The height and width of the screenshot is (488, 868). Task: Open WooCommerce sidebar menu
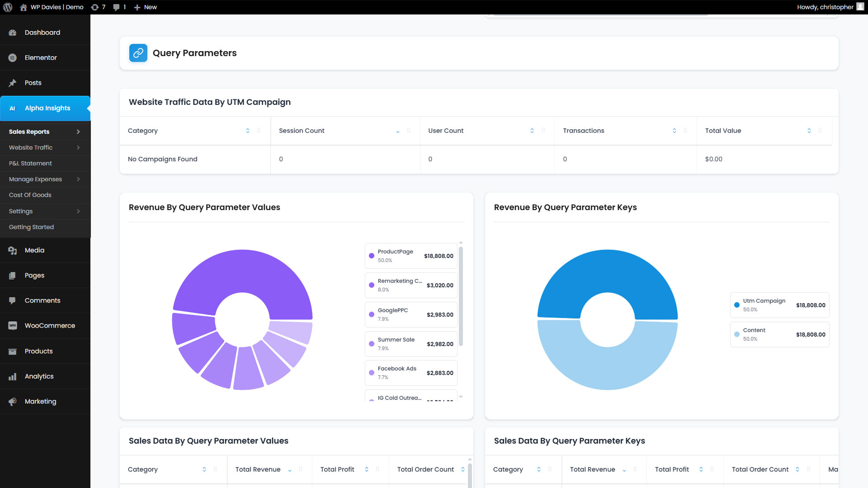click(x=50, y=326)
